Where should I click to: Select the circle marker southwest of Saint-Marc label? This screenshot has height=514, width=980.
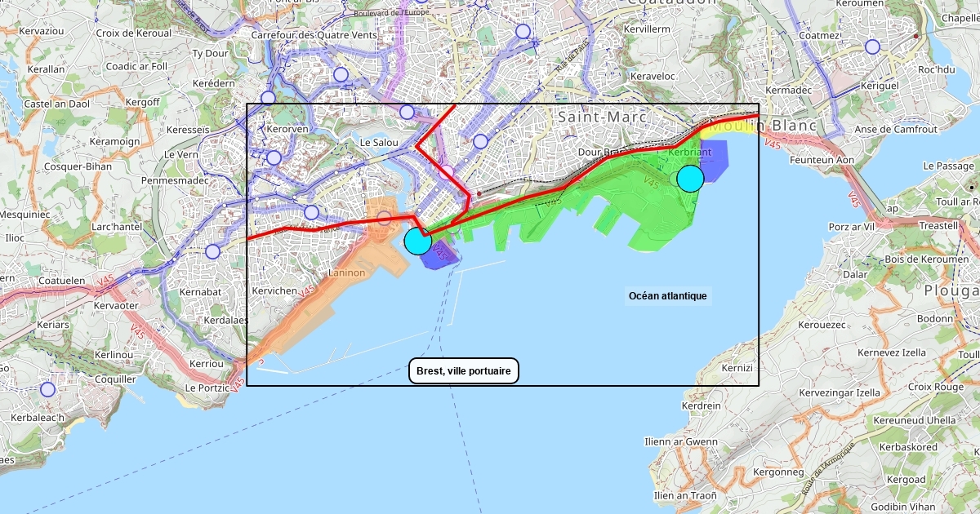(x=481, y=141)
